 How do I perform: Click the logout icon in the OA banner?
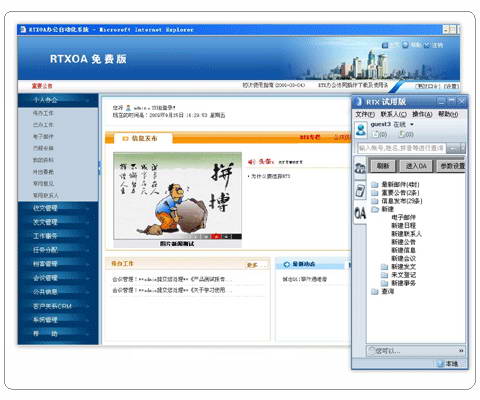click(427, 45)
